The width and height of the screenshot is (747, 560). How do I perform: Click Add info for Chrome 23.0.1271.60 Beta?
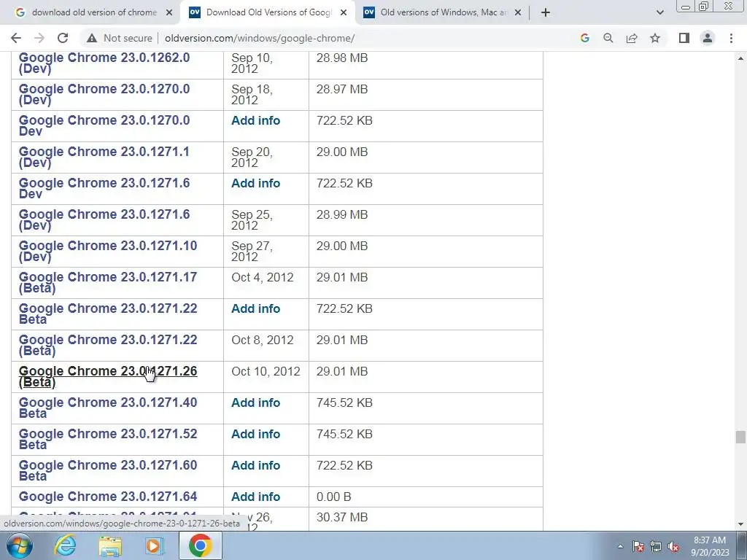coord(256,466)
